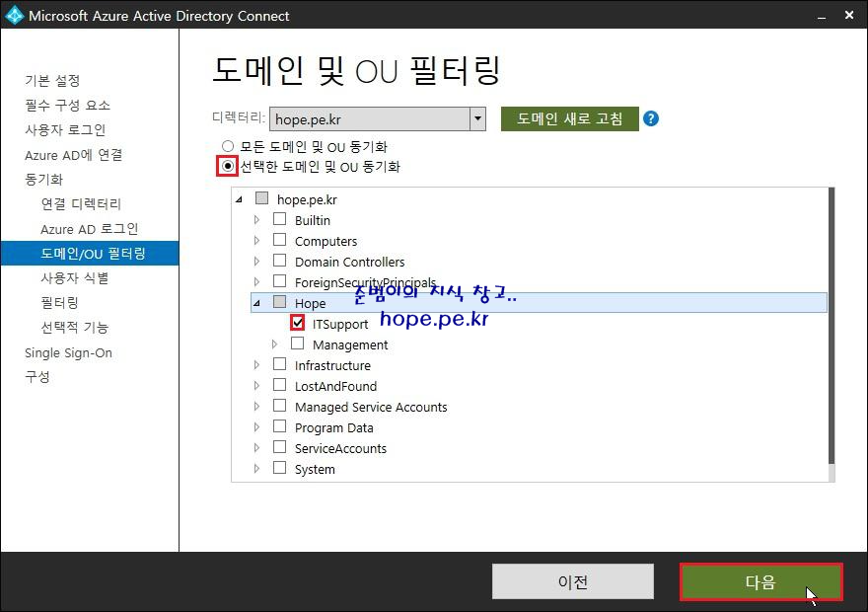Select the Domain Controllers tree label
The height and width of the screenshot is (612, 868).
click(350, 262)
